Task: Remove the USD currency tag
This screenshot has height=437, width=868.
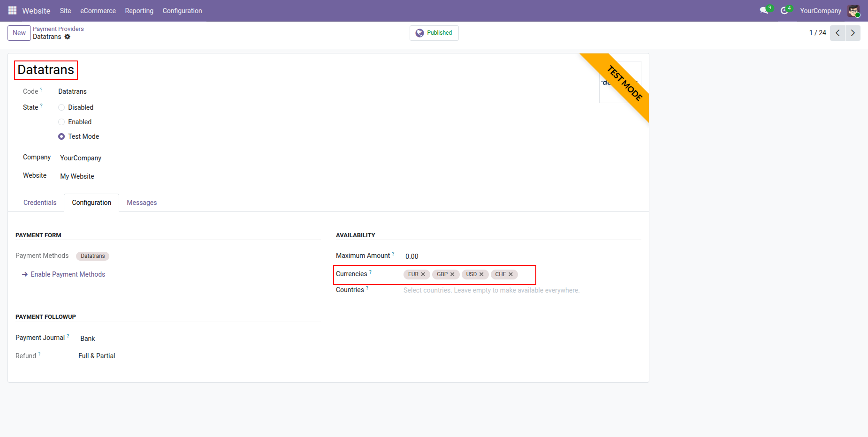Action: [x=481, y=274]
